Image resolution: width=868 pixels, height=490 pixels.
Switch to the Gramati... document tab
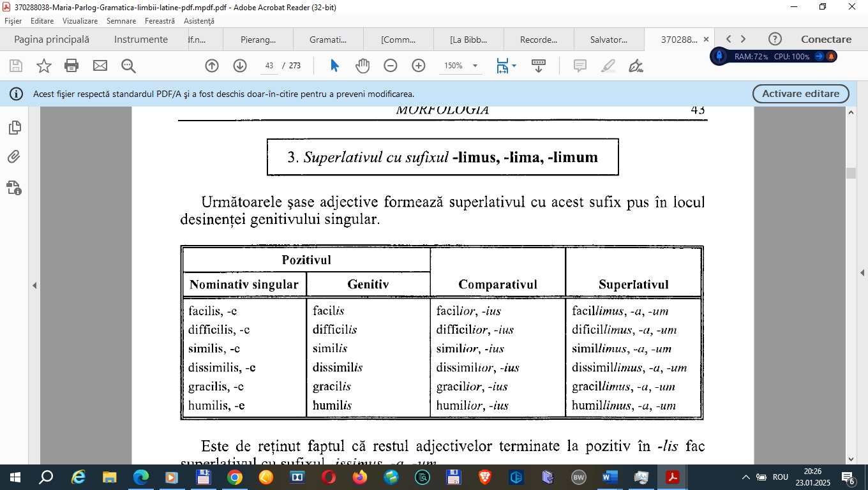click(328, 40)
